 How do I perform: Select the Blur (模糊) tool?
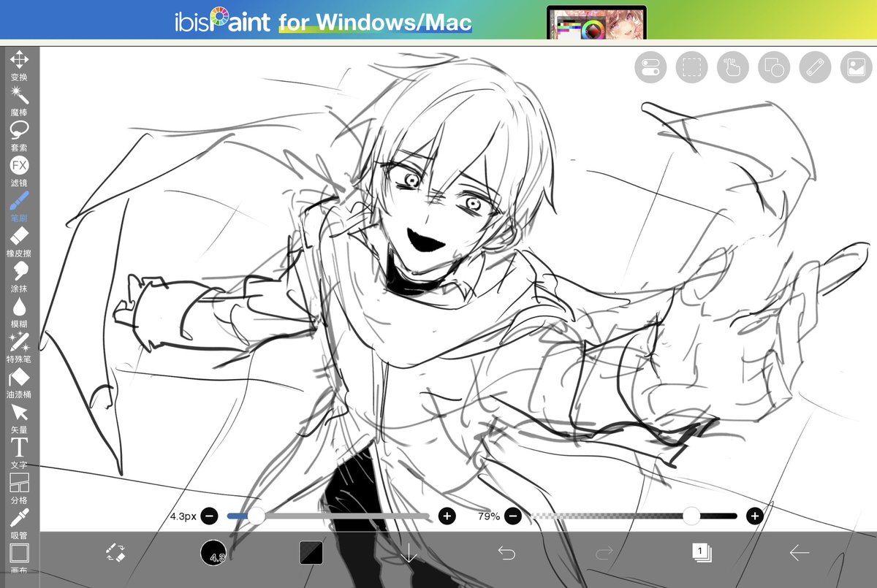coord(19,311)
